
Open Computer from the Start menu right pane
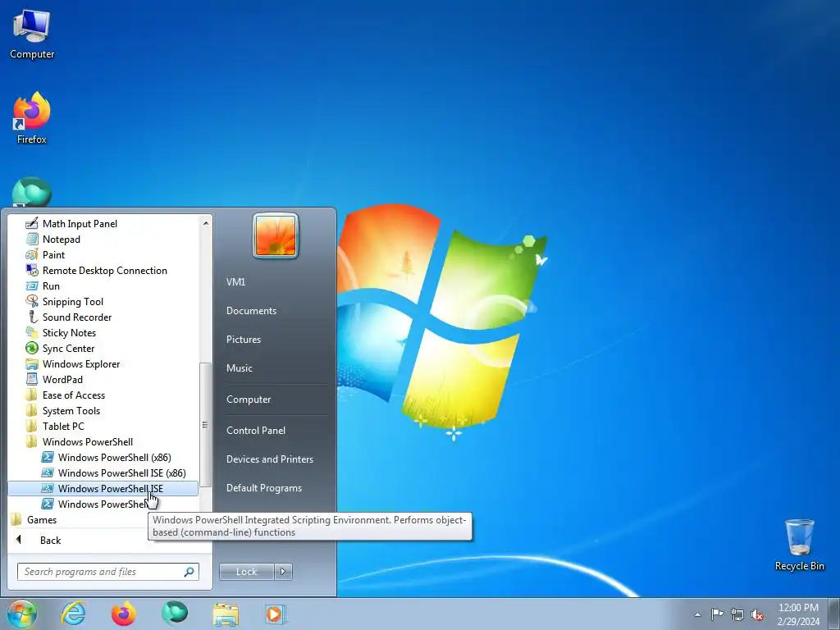pyautogui.click(x=249, y=399)
